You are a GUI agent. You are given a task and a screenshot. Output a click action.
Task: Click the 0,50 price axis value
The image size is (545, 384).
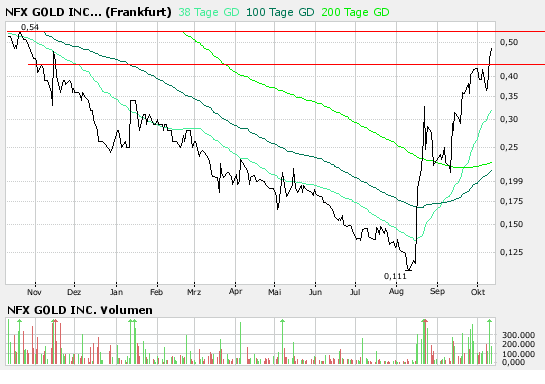point(509,42)
